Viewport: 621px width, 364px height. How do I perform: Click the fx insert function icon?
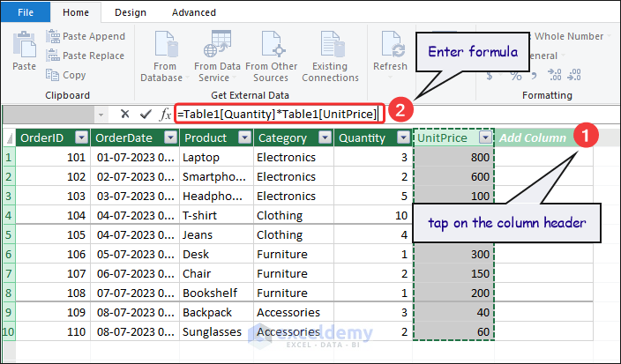coord(165,115)
